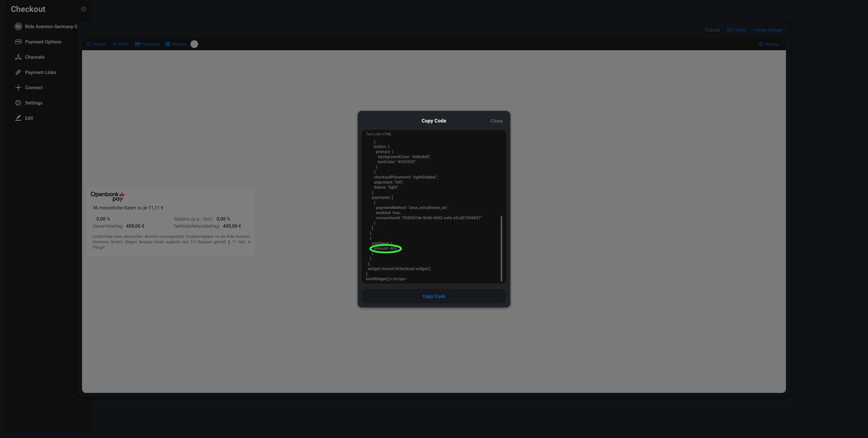868x438 pixels.
Task: Open Settings at editor top right
Action: pyautogui.click(x=769, y=44)
